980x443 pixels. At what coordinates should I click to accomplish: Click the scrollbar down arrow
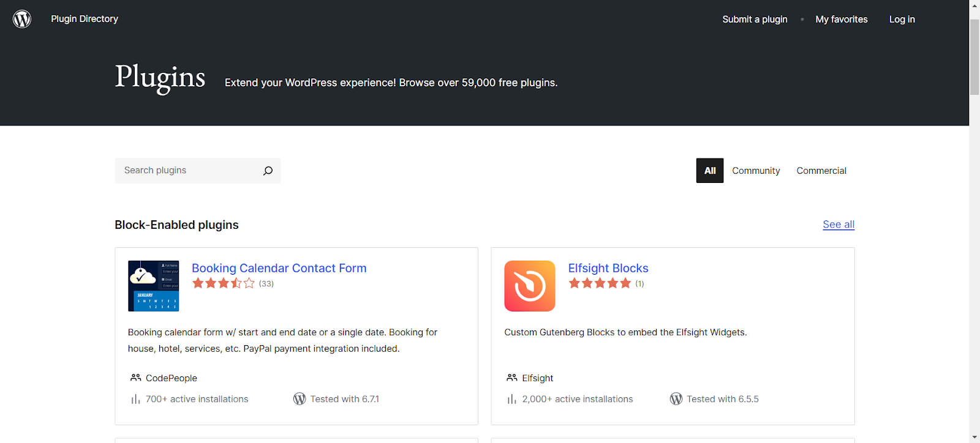pyautogui.click(x=974, y=438)
